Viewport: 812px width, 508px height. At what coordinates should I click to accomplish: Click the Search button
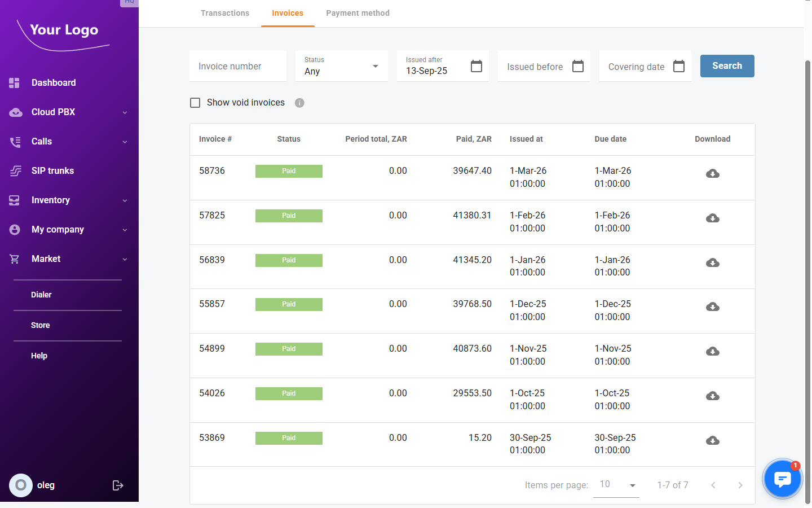tap(727, 66)
